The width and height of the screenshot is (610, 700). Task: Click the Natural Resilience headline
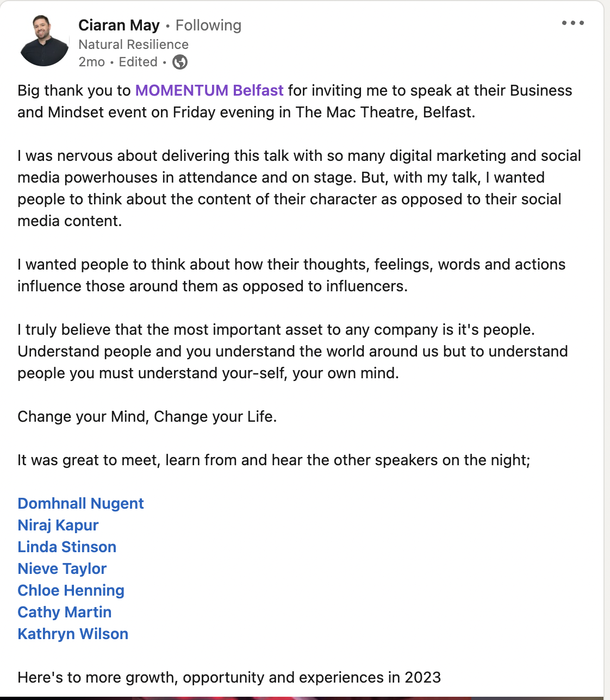pyautogui.click(x=133, y=45)
